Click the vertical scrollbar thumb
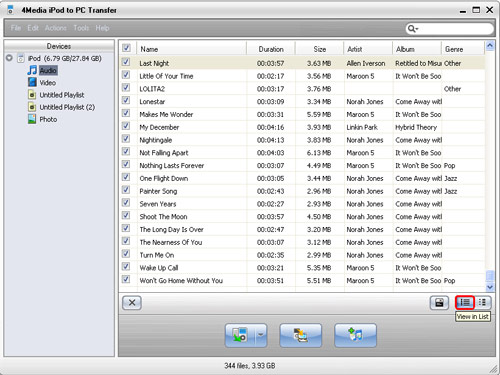This screenshot has width=500, height=375. tap(490, 275)
